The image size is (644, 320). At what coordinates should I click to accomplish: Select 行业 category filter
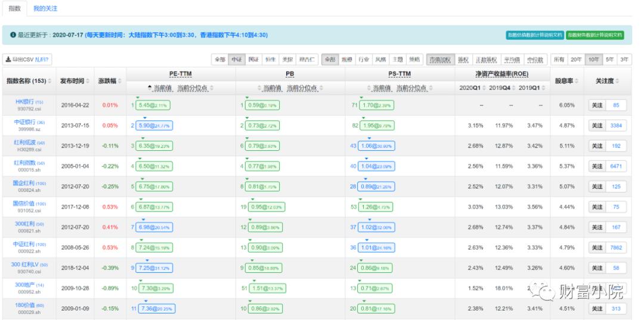point(364,60)
